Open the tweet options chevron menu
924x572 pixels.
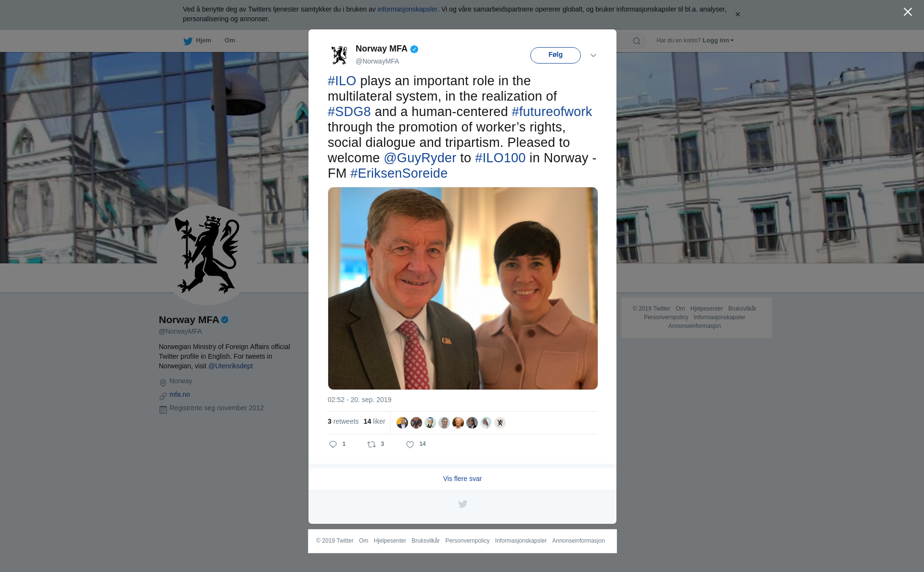point(593,55)
